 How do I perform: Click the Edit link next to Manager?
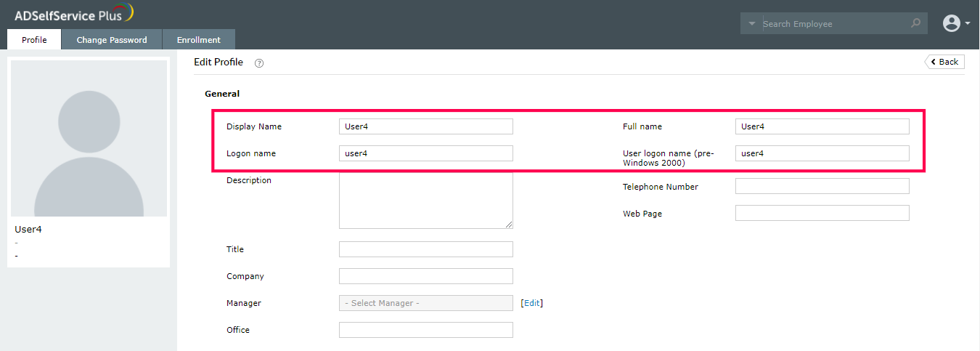tap(532, 303)
